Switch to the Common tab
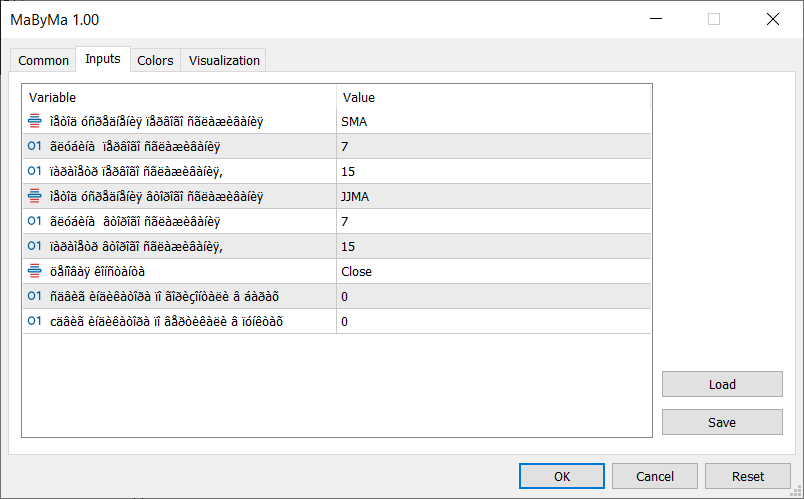 [x=44, y=61]
